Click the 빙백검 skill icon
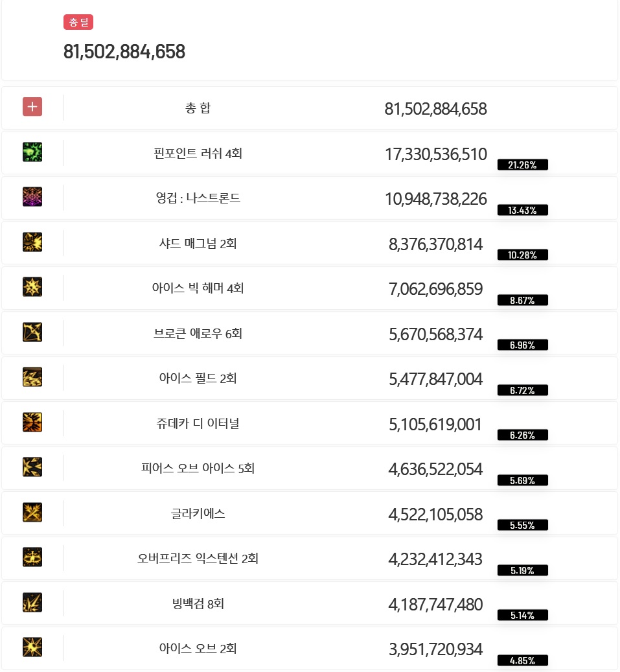This screenshot has height=672, width=620. tap(32, 603)
